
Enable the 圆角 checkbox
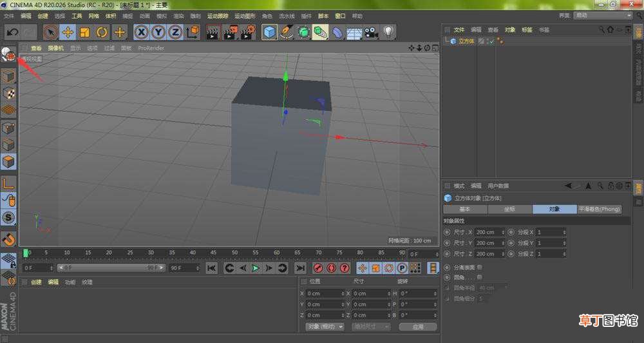point(479,278)
